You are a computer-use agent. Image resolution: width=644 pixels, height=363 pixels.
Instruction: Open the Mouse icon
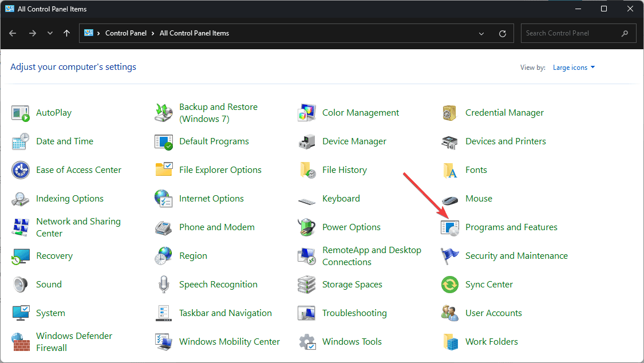click(x=449, y=200)
